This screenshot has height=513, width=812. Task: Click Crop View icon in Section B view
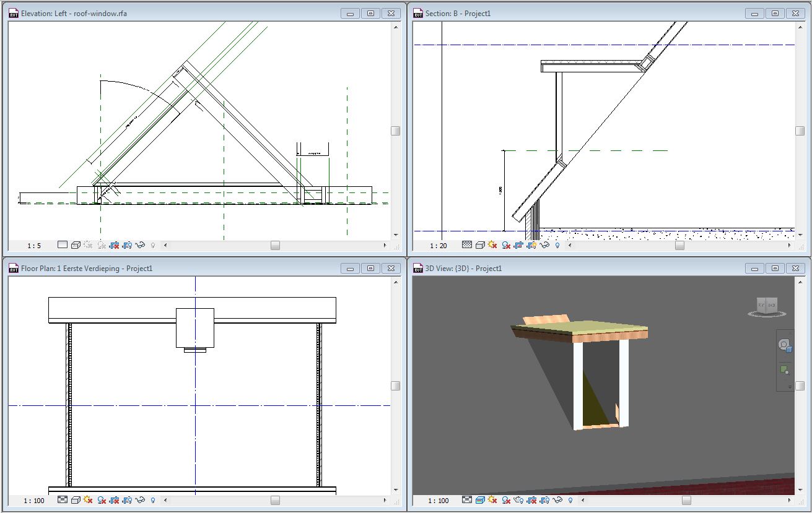pos(518,245)
